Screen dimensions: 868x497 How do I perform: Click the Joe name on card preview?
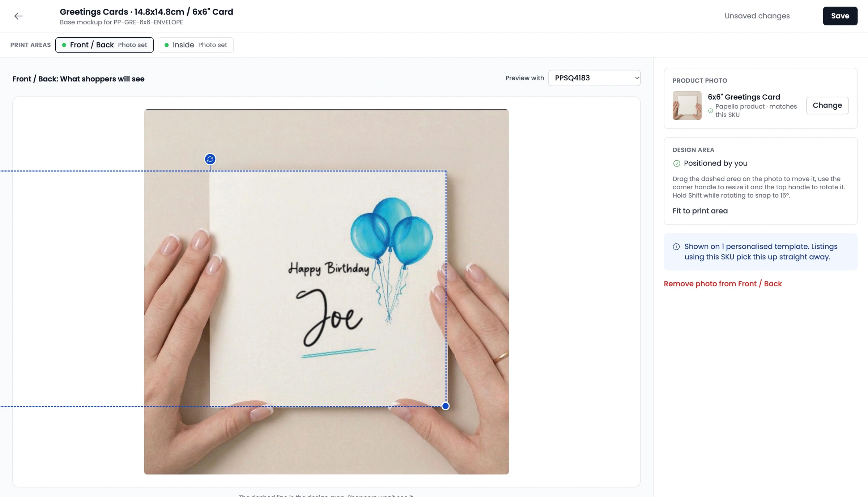(x=329, y=317)
